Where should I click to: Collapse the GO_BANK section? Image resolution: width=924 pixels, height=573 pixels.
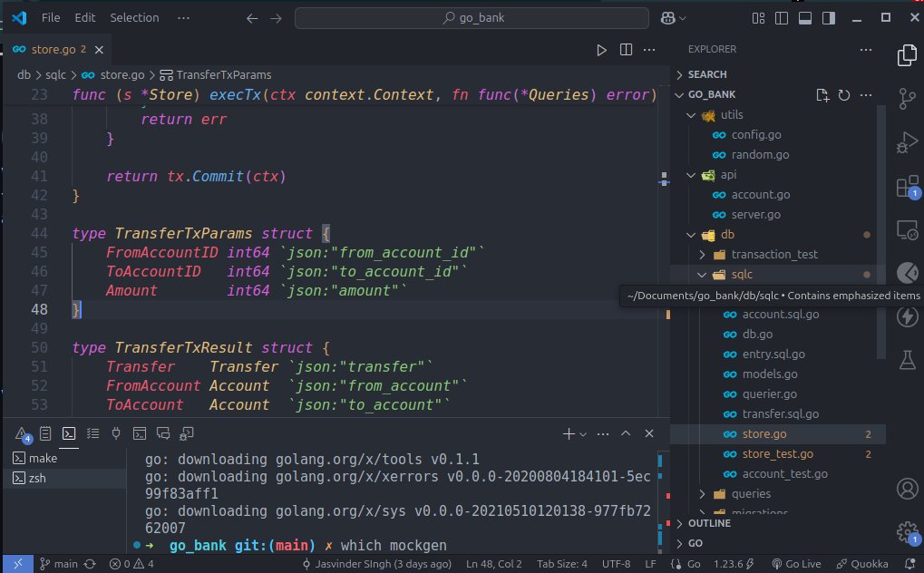tap(680, 95)
